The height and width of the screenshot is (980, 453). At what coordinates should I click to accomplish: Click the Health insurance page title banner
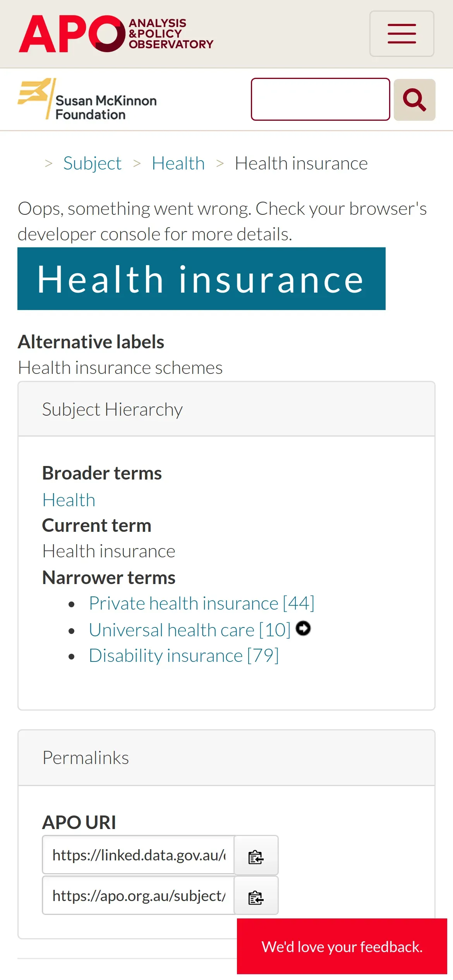pyautogui.click(x=201, y=279)
